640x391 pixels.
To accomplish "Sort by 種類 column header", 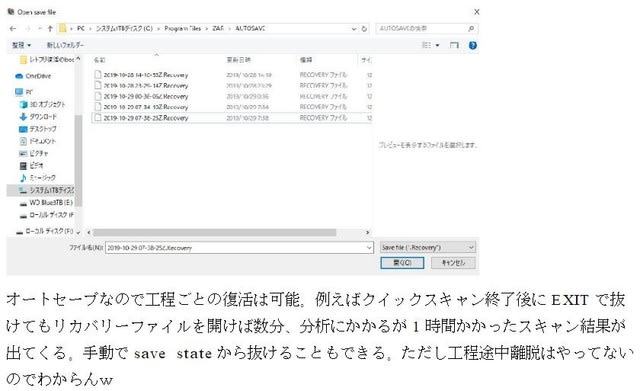I will tap(306, 60).
